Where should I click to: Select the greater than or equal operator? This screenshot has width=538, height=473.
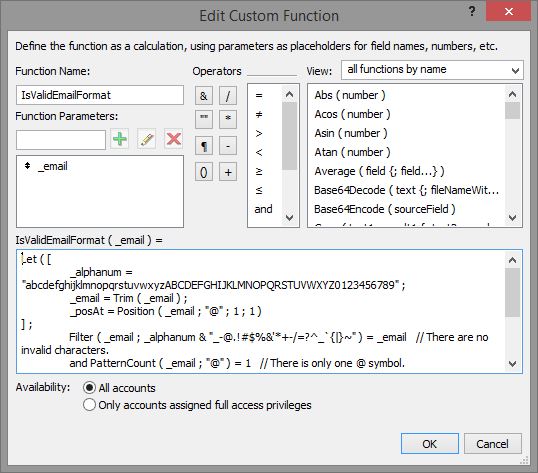point(259,171)
